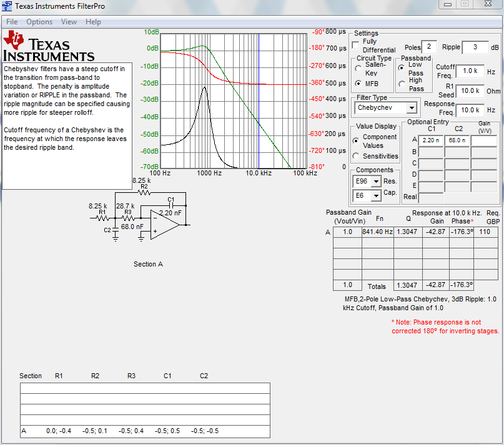Select Sensitivities display option
504x445 pixels.
pyautogui.click(x=355, y=156)
